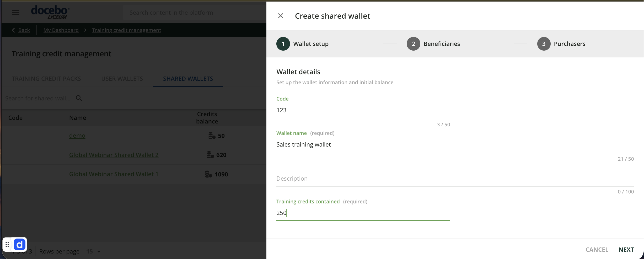The height and width of the screenshot is (259, 644).
Task: Switch to Training Credit Packs tab
Action: click(46, 79)
